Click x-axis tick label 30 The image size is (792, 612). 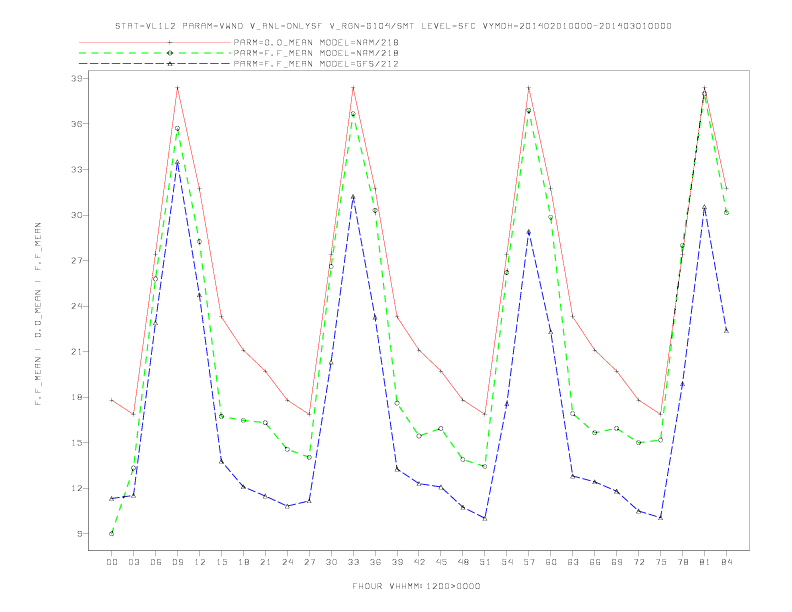coord(331,562)
